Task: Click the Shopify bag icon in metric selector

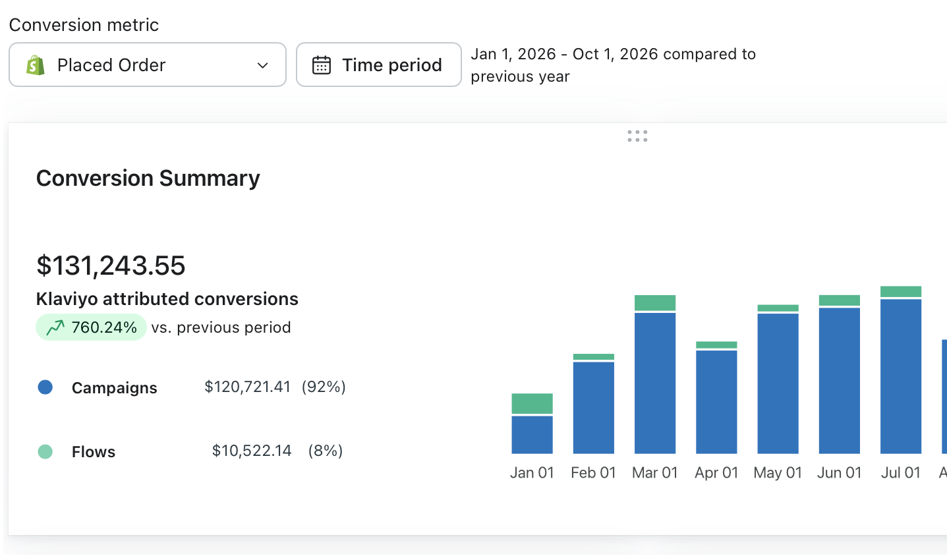Action: [x=36, y=65]
